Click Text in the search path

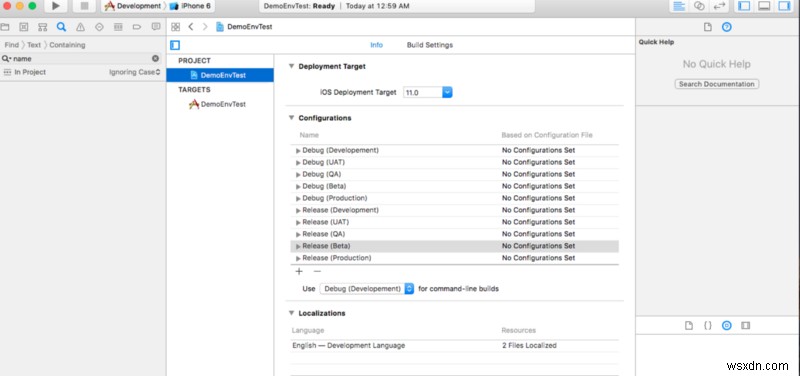point(34,45)
